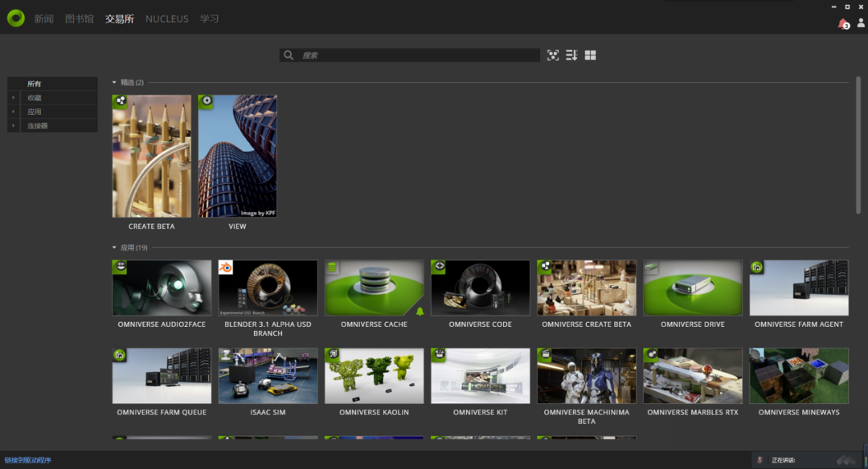Viewport: 868px width, 469px height.
Task: Open Omniverse Mineways thumbnail
Action: point(799,376)
